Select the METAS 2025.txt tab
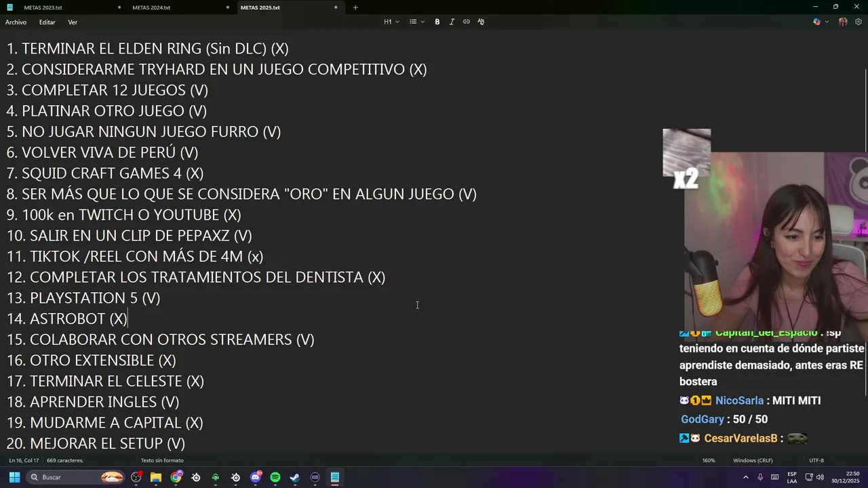 (x=260, y=7)
